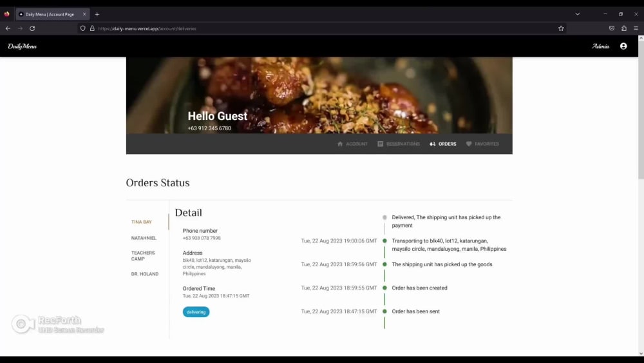Click the Delivered payment status text
Viewport: 644px width, 363px height.
tap(446, 221)
